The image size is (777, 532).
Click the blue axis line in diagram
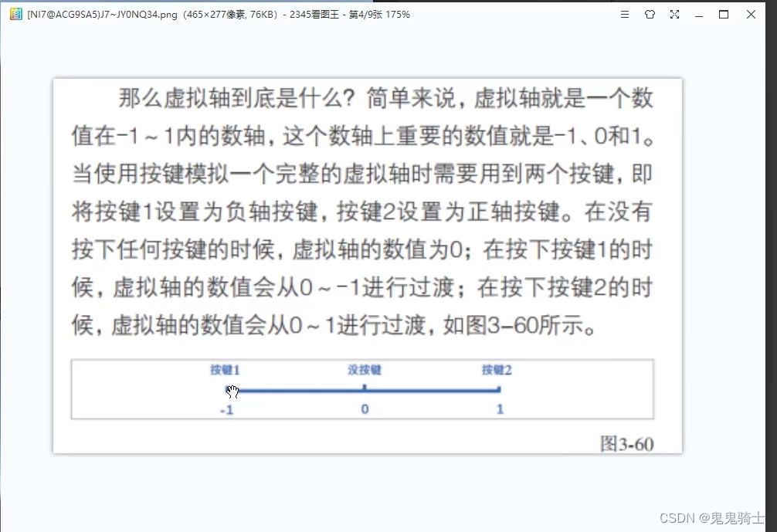tap(363, 391)
